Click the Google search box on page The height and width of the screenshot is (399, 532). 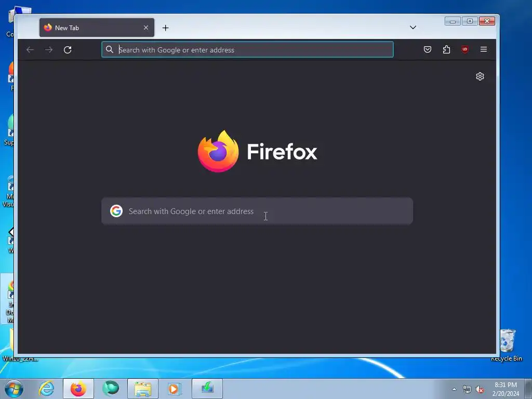pos(257,211)
